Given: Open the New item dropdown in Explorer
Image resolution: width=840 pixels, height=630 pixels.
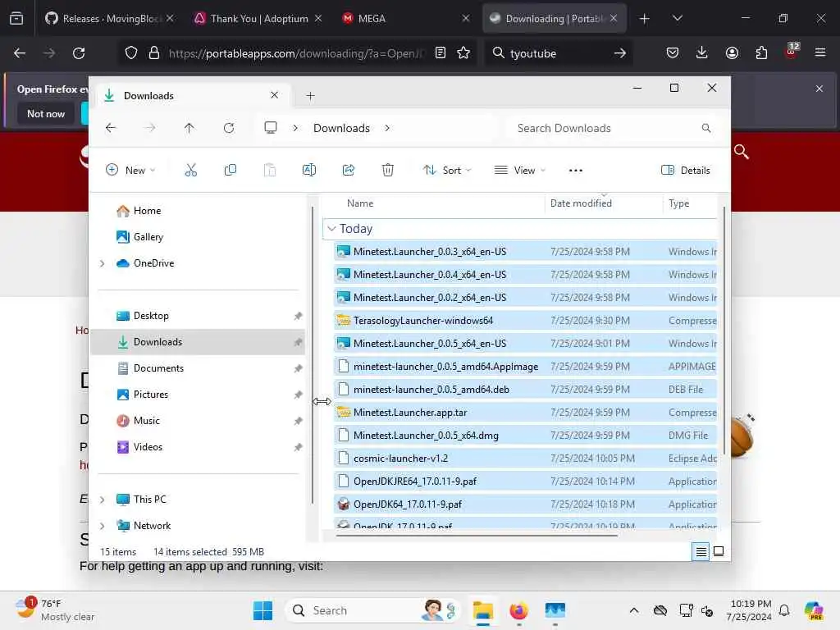Looking at the screenshot, I should (x=130, y=171).
